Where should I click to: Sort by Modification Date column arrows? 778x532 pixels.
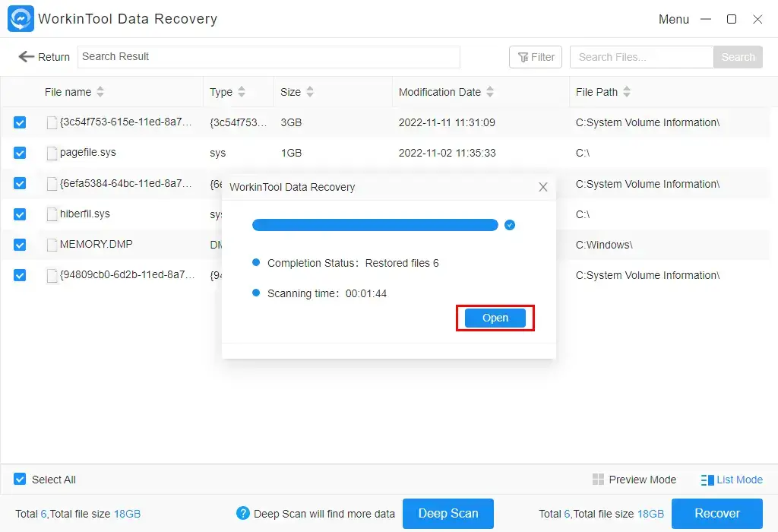(x=490, y=92)
